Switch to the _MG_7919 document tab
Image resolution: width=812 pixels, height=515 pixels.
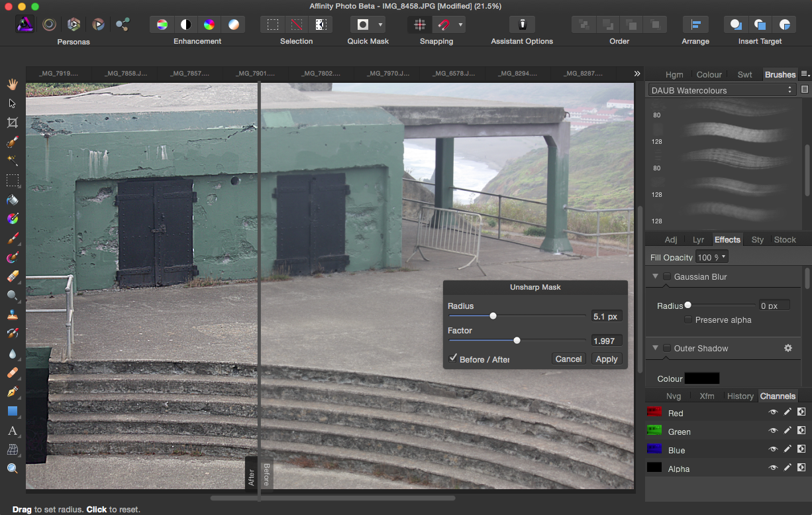(58, 74)
